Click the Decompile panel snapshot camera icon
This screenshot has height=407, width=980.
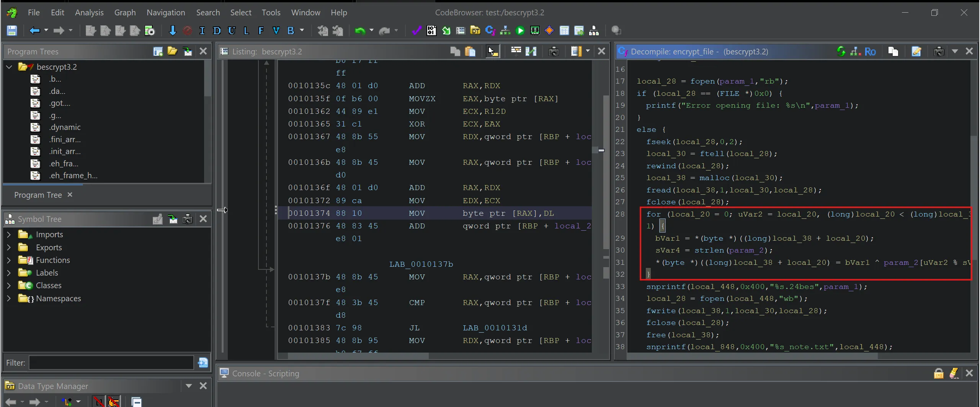[x=938, y=51]
